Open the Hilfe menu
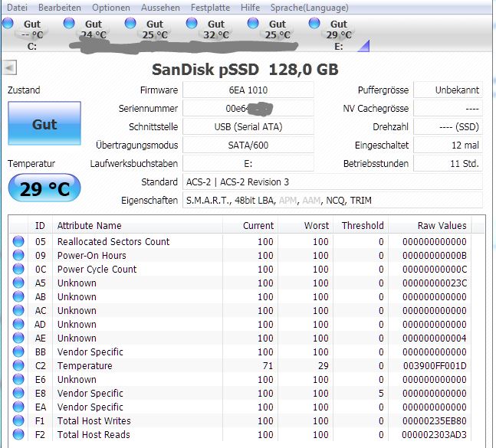 tap(250, 8)
